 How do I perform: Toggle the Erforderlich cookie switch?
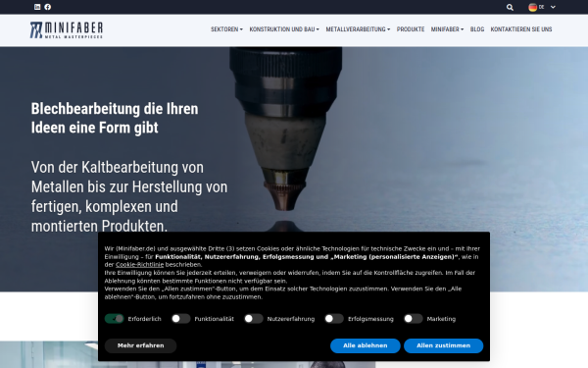(114, 319)
